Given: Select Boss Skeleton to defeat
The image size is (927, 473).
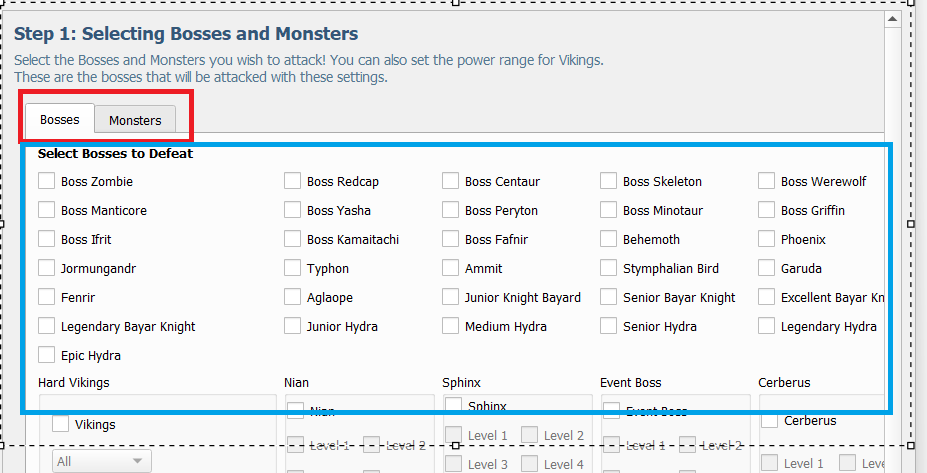Looking at the screenshot, I should click(x=609, y=181).
